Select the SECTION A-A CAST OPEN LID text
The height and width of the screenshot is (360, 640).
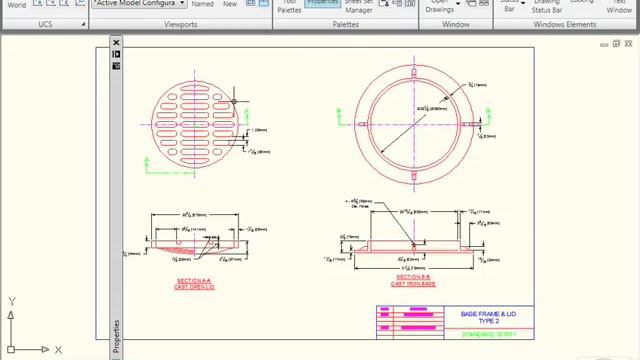tap(194, 284)
